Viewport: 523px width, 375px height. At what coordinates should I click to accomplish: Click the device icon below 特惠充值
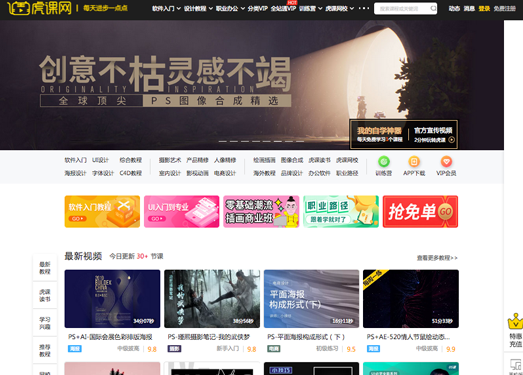coord(515,364)
